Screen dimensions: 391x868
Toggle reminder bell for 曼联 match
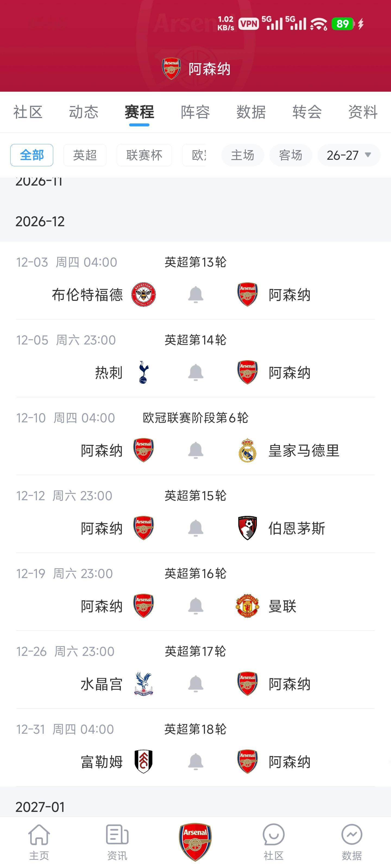pyautogui.click(x=196, y=606)
